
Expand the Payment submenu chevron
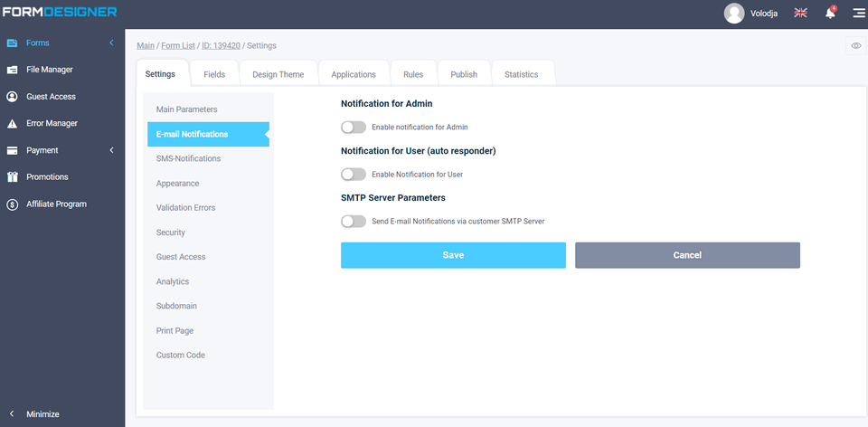pyautogui.click(x=111, y=151)
